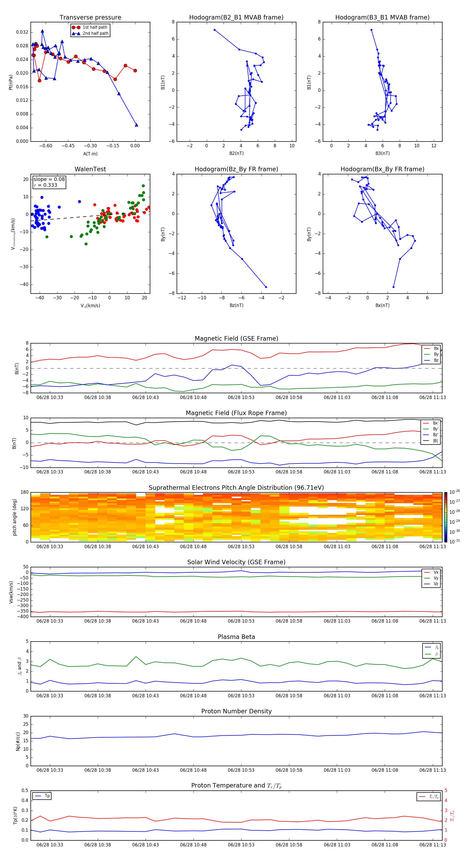Click the 'V_A(km/s)' x-axis label

pyautogui.click(x=90, y=306)
